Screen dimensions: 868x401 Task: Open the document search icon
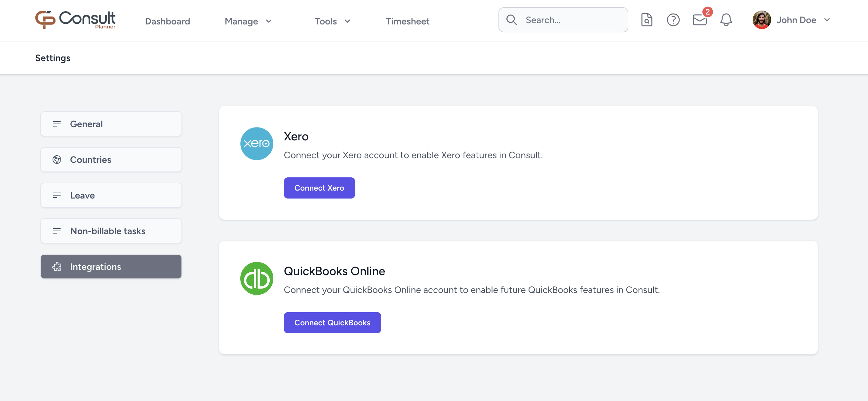click(646, 20)
